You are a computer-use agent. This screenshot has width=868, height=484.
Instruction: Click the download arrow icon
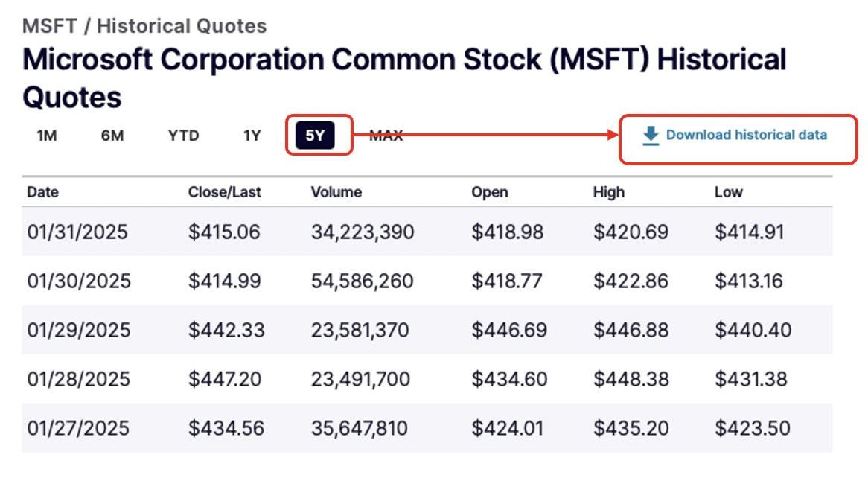651,136
